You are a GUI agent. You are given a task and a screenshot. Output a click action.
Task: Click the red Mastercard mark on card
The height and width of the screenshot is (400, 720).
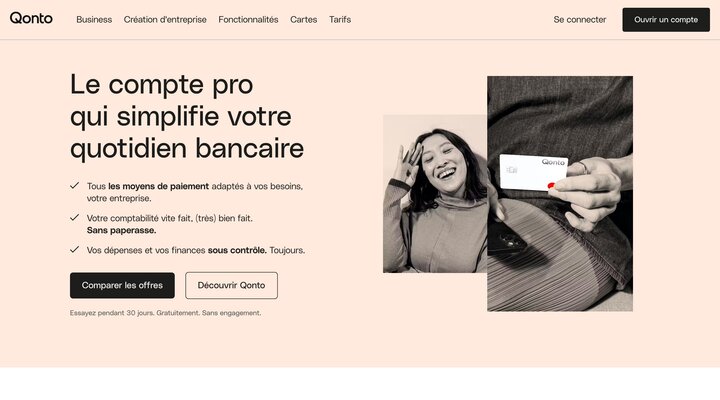551,186
